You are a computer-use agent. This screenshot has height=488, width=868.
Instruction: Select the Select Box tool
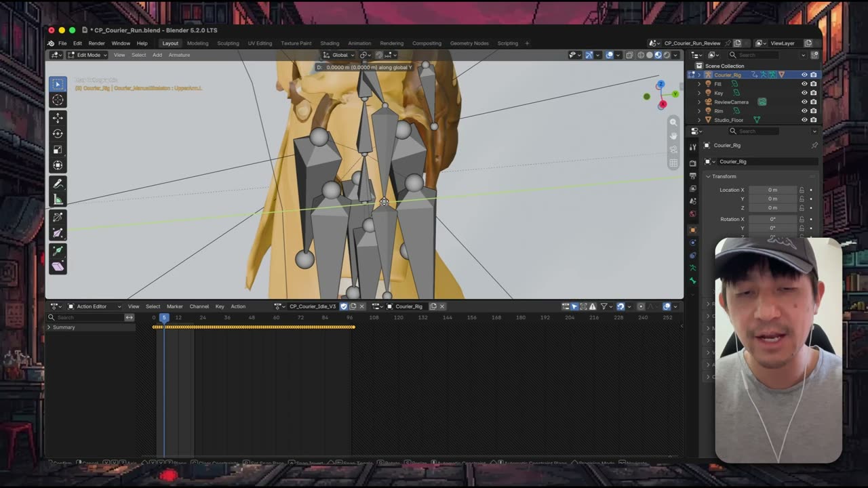[x=58, y=84]
